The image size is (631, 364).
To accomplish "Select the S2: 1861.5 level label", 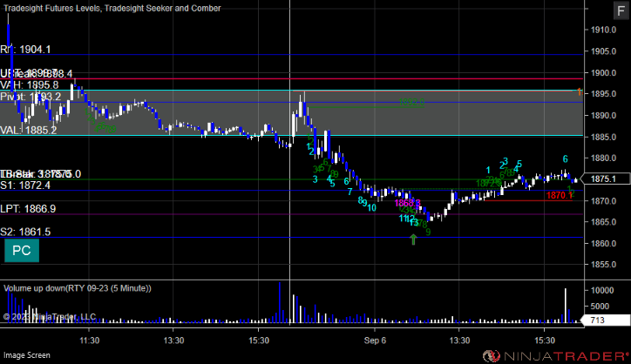I will click(25, 232).
